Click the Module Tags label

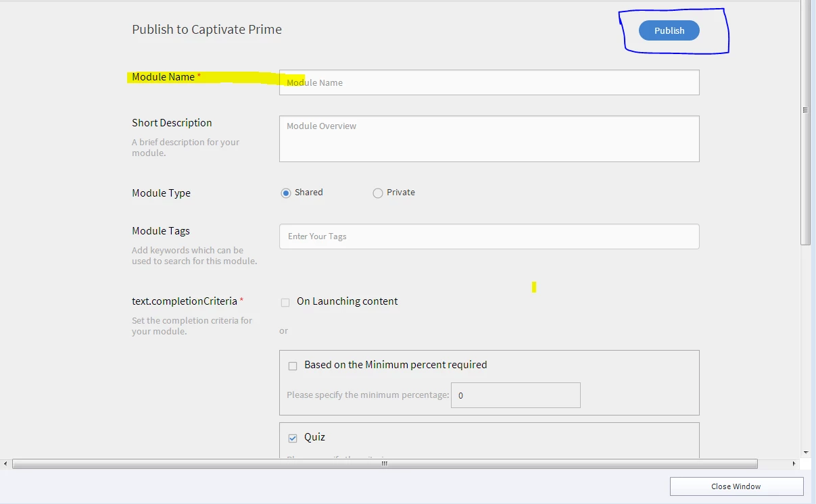(x=161, y=230)
